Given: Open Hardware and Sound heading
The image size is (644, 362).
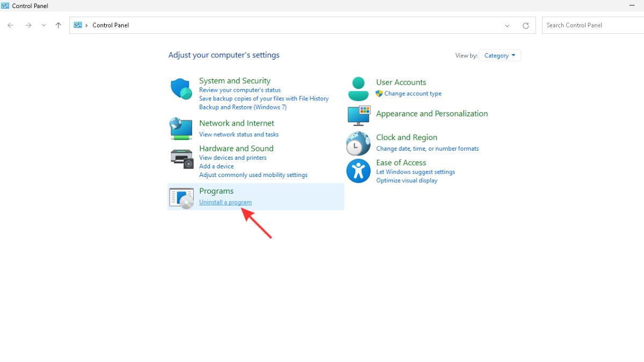Looking at the screenshot, I should click(x=236, y=148).
